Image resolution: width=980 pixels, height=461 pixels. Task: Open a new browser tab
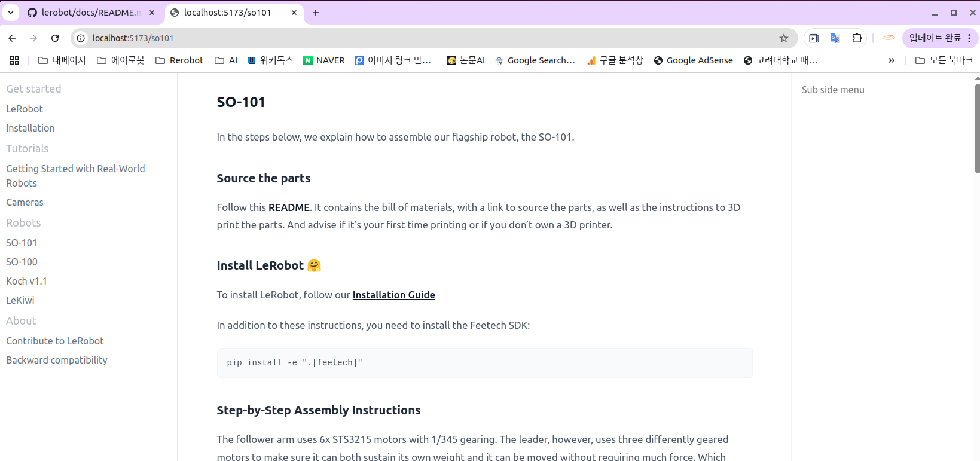pyautogui.click(x=316, y=13)
